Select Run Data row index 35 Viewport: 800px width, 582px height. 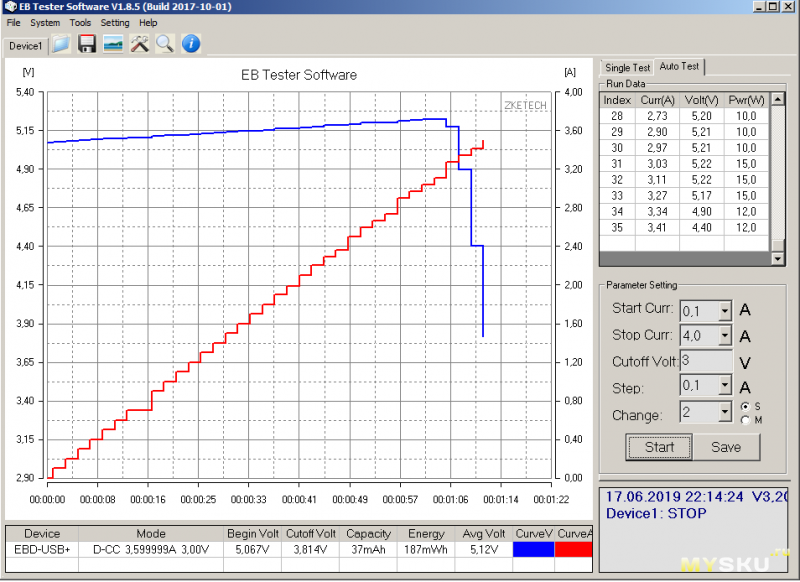coord(684,227)
